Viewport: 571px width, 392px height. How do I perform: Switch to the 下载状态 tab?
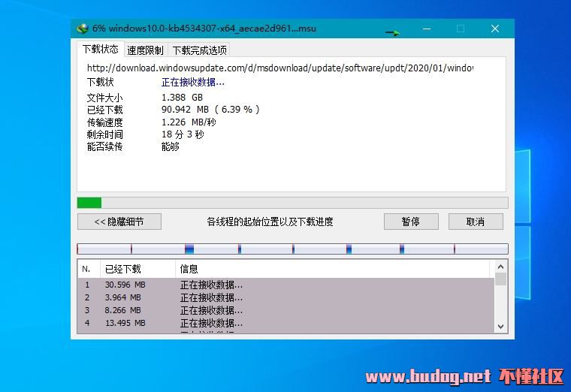[100, 50]
